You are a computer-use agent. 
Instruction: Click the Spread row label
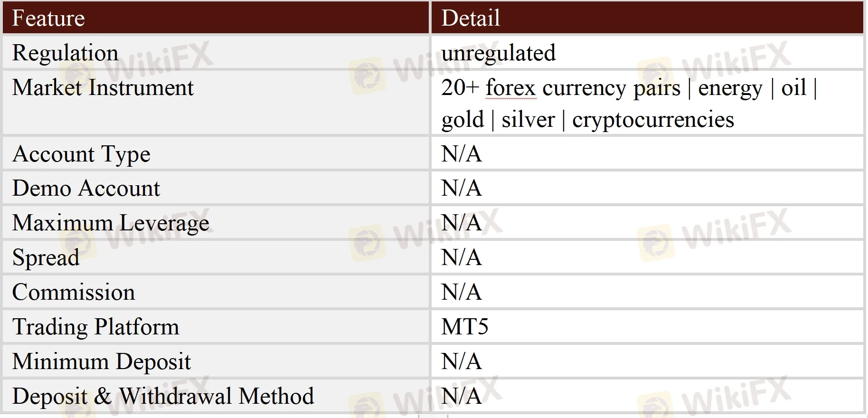[46, 257]
